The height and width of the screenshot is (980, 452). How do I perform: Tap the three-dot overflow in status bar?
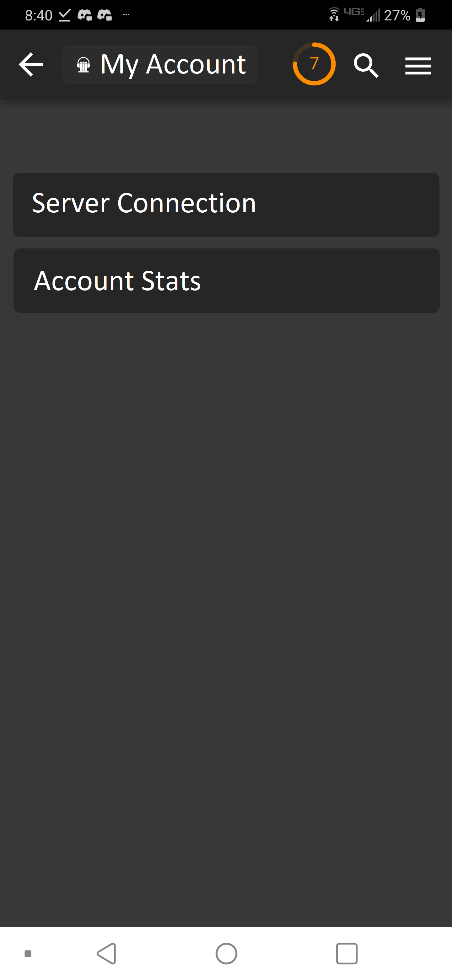click(x=126, y=15)
